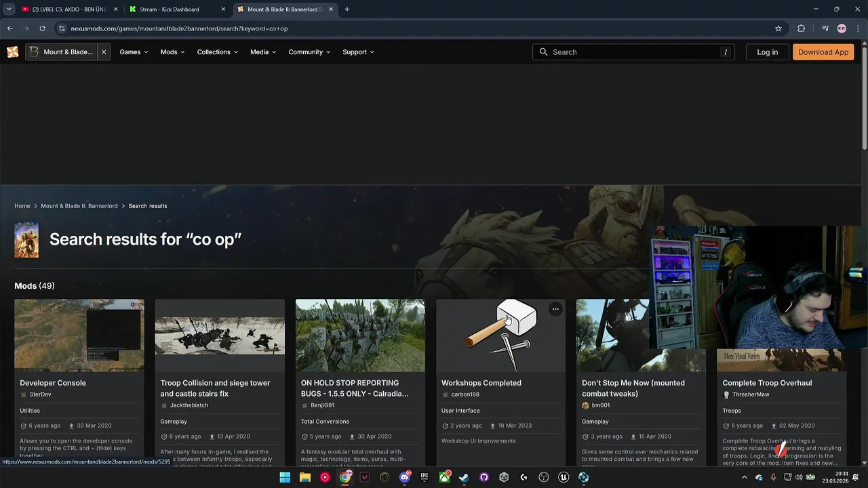Open author Jackthebiatch's profile

point(189,405)
